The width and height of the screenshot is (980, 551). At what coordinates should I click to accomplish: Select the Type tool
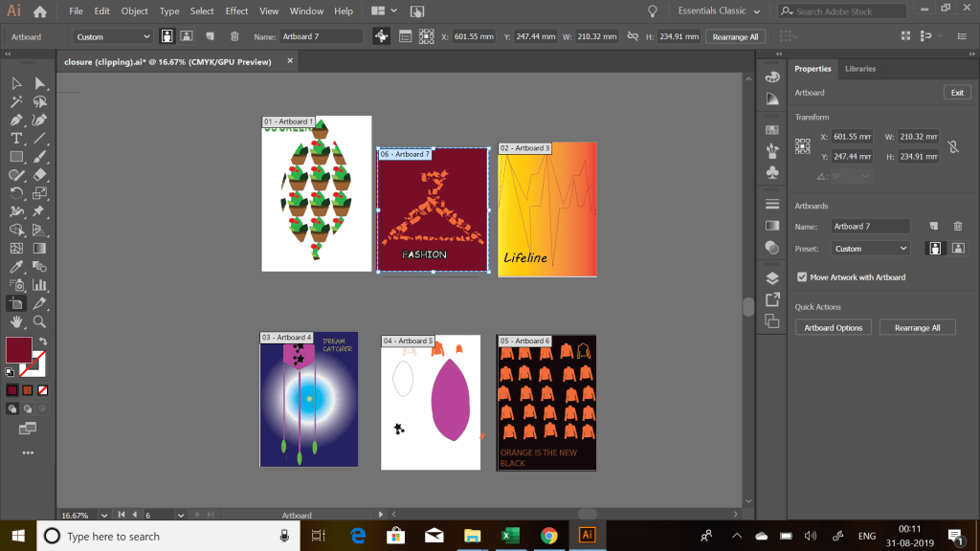tap(16, 138)
